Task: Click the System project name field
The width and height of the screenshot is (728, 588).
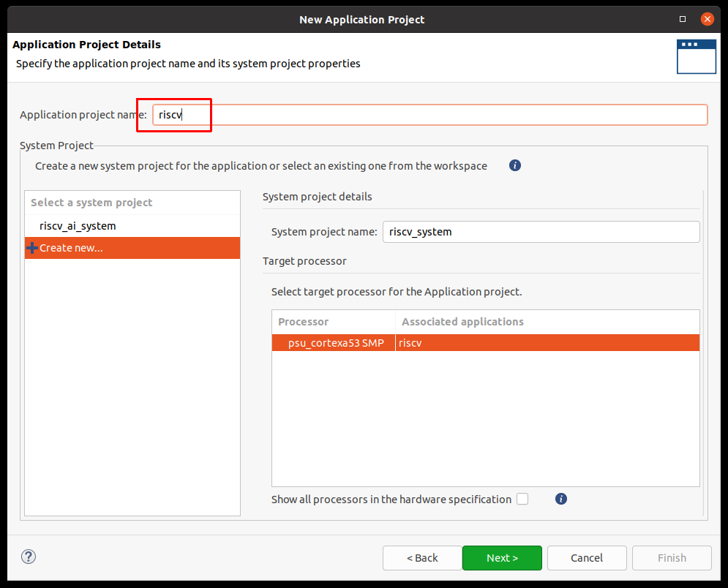Action: pyautogui.click(x=541, y=232)
